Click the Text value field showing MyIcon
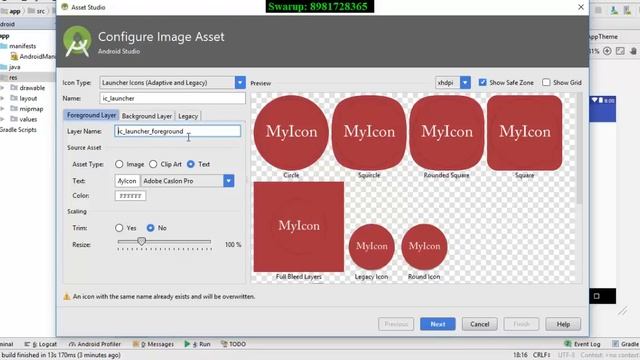The width and height of the screenshot is (640, 360). [127, 181]
